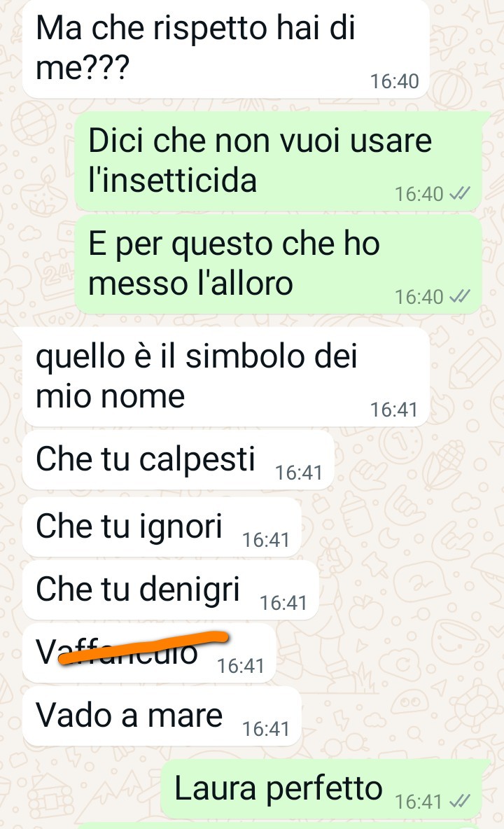Tap read-receipt ticks on the insetticida message
This screenshot has height=829, width=504.
(459, 194)
